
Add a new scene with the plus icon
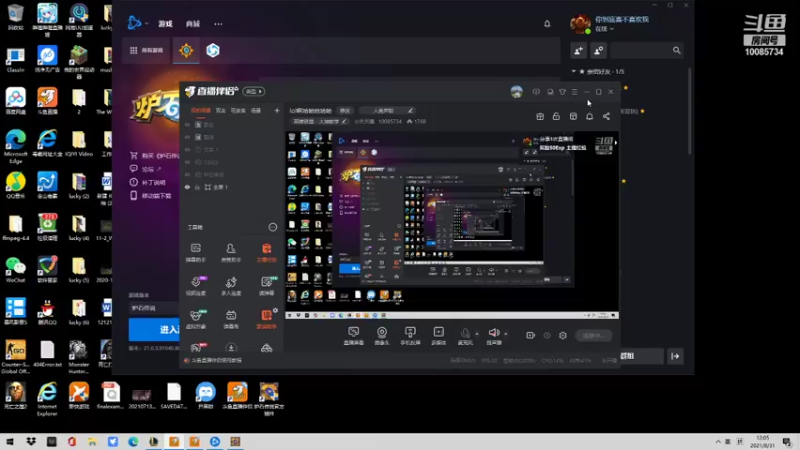coord(277,110)
